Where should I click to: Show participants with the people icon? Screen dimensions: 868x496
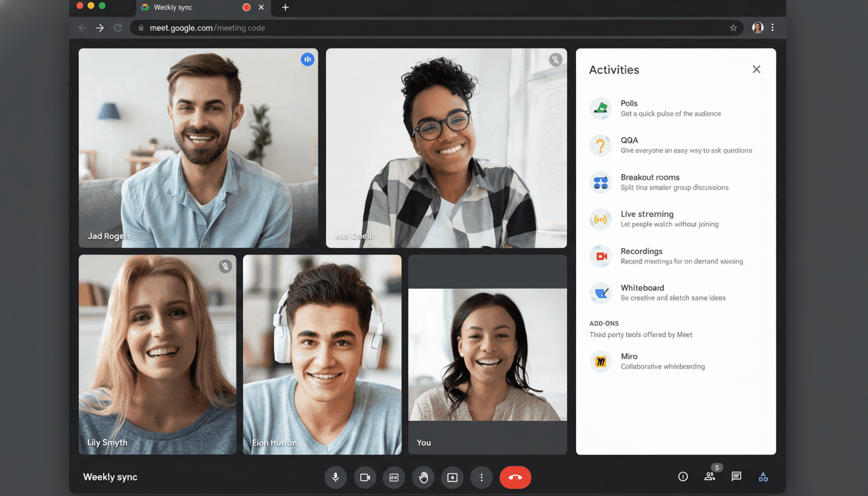tap(710, 477)
